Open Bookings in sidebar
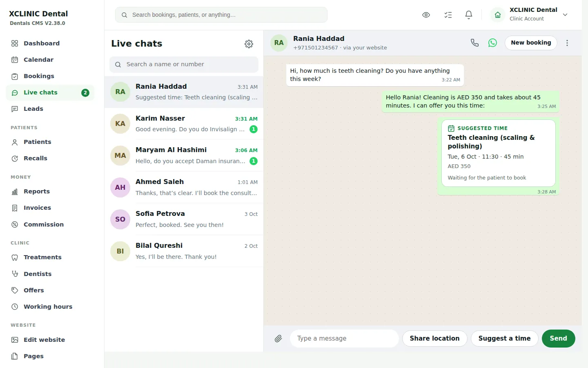 point(50,76)
